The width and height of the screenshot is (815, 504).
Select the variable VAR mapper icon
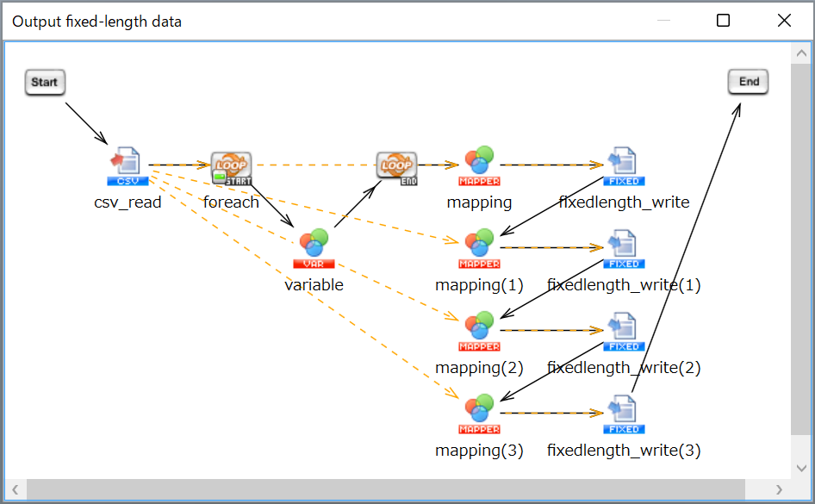314,248
